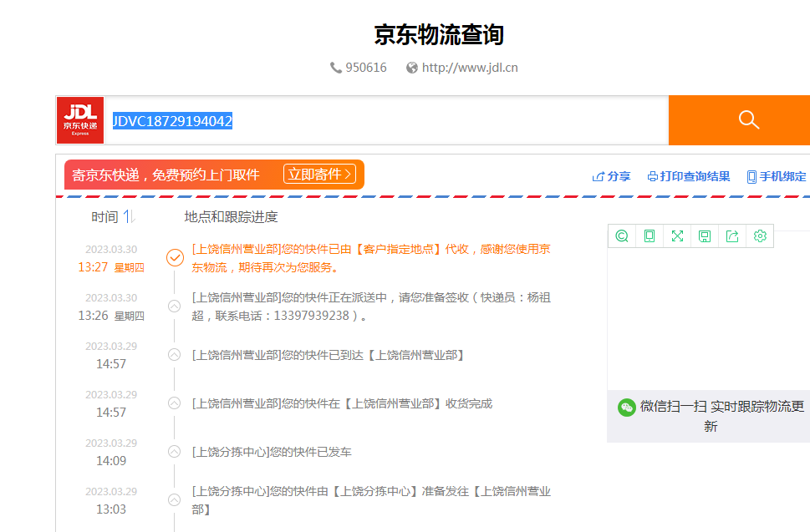Screen dimensions: 810x532
Task: Click the phone handset icon beside 950616
Action: (336, 68)
